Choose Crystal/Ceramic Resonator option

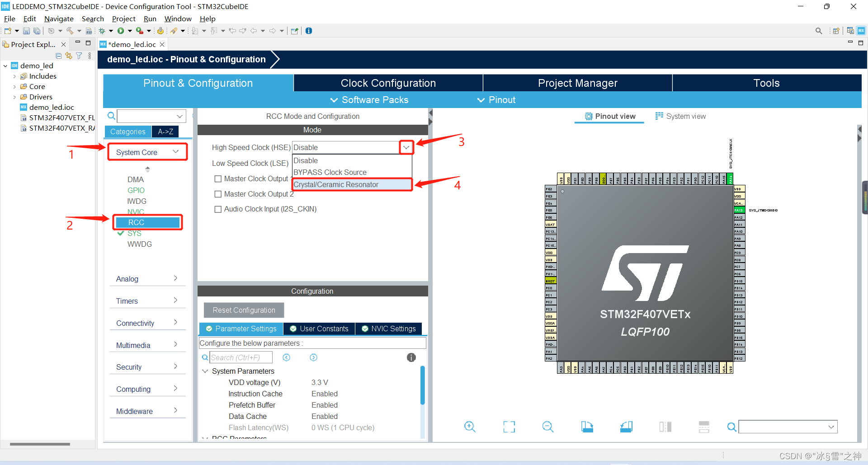[352, 184]
